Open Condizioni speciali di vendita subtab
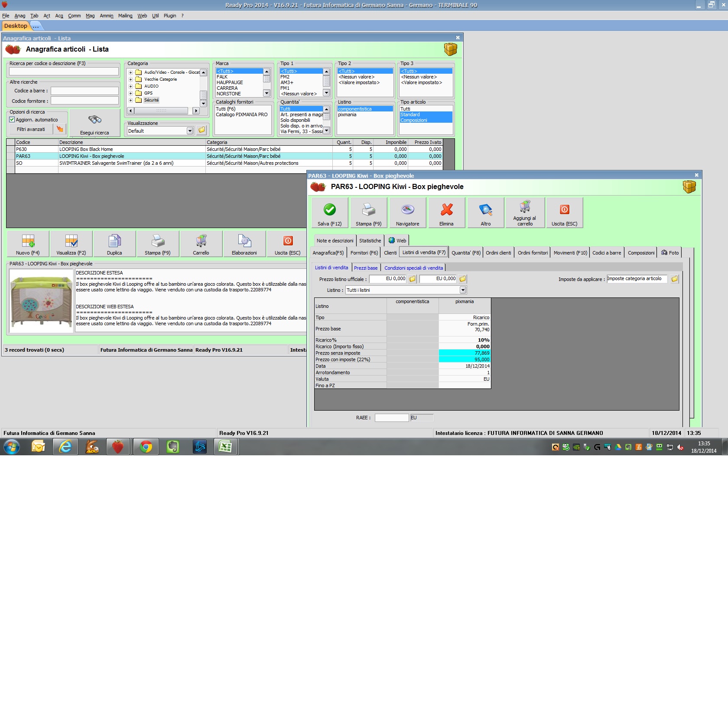 pyautogui.click(x=413, y=268)
